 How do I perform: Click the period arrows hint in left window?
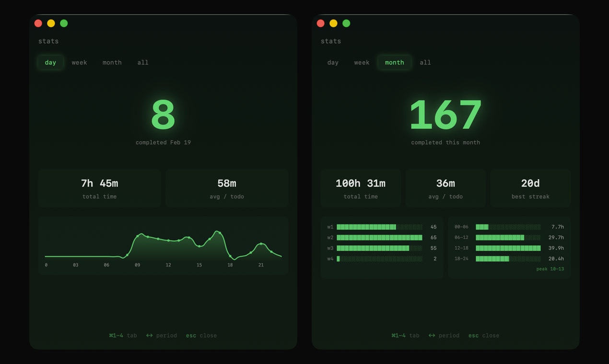click(x=162, y=335)
